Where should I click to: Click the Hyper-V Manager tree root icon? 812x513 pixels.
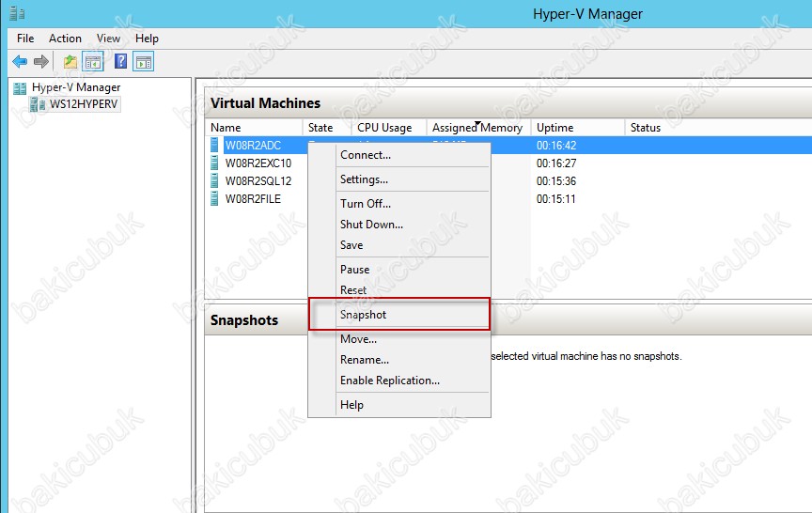(x=20, y=88)
